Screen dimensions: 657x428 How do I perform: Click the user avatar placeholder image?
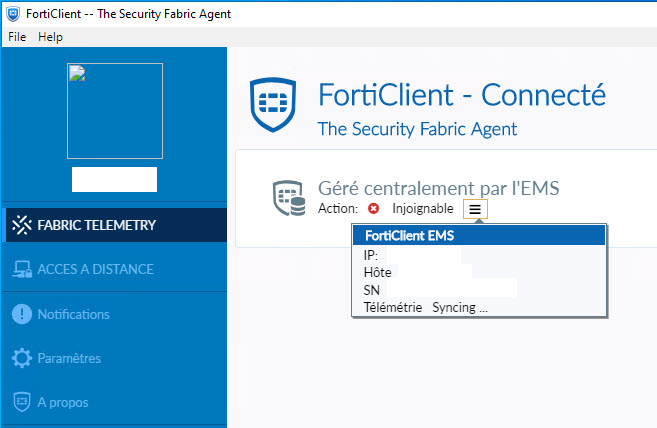(x=114, y=110)
